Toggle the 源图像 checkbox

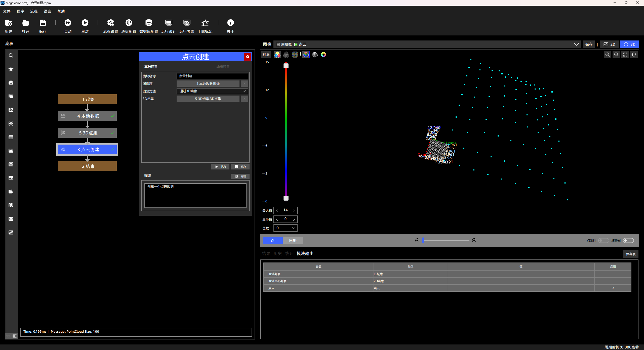278,45
